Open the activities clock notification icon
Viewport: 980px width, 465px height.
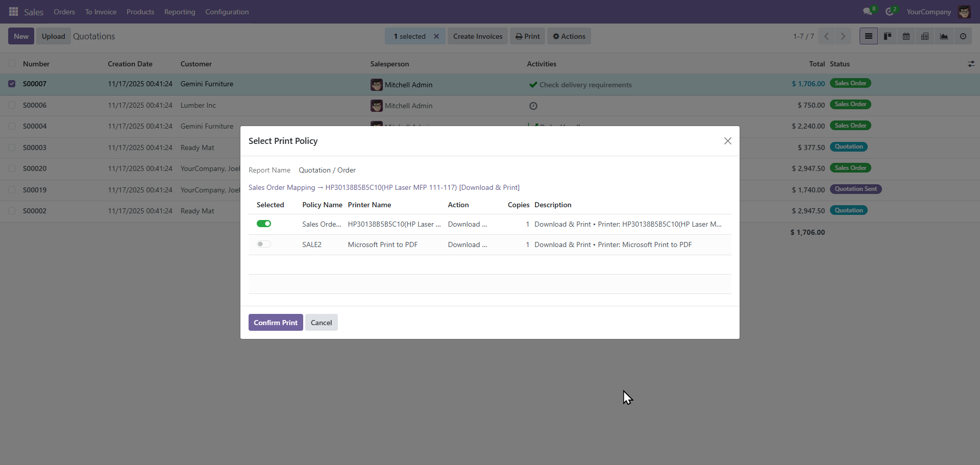[x=890, y=12]
